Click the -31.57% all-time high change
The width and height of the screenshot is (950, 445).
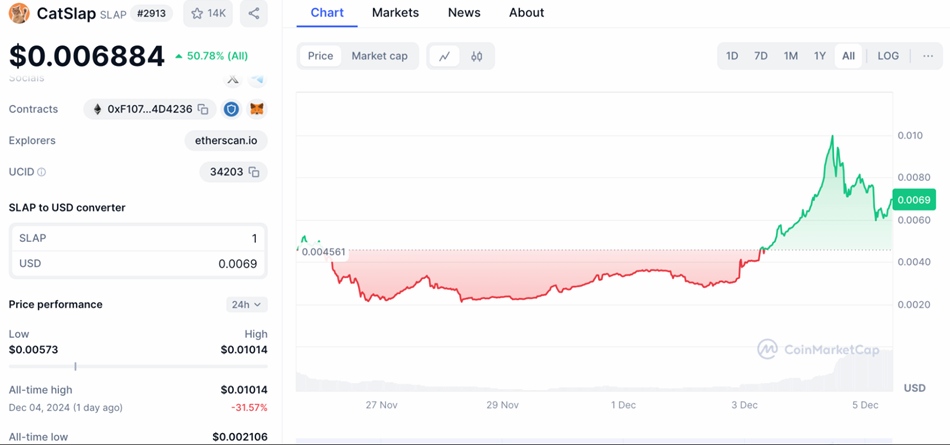(249, 407)
